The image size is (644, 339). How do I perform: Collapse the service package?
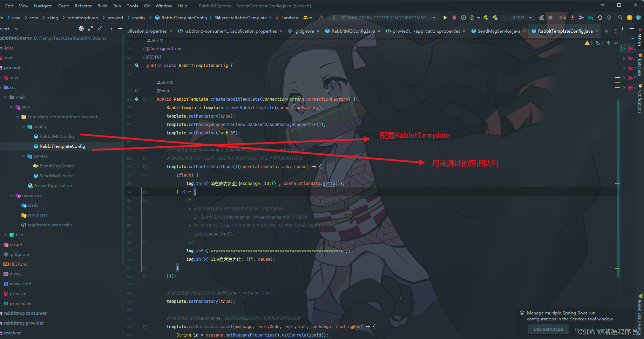23,156
